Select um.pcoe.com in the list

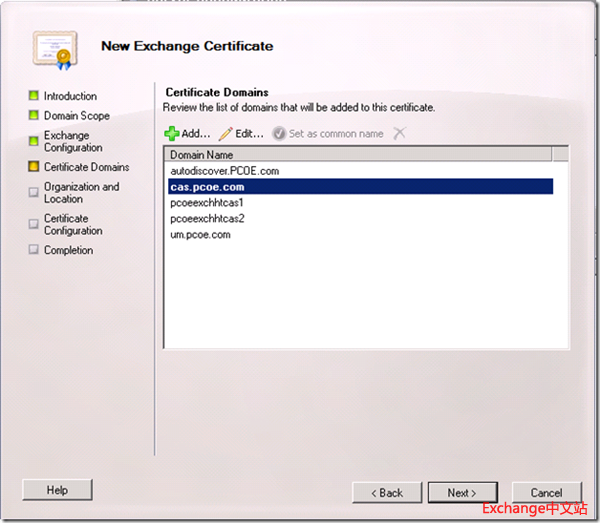click(x=200, y=235)
